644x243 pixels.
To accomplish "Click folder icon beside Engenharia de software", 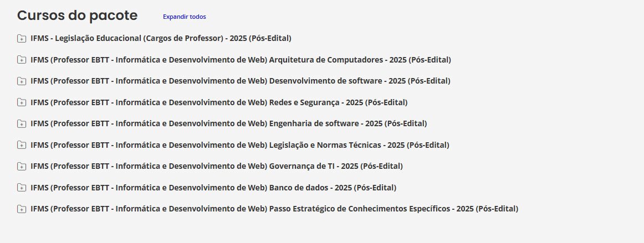I will point(22,123).
